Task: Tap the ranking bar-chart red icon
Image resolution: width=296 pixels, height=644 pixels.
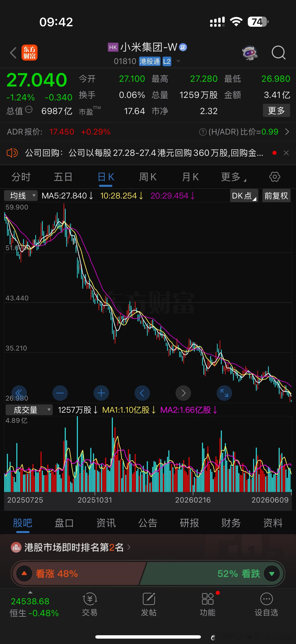Action: point(16,547)
